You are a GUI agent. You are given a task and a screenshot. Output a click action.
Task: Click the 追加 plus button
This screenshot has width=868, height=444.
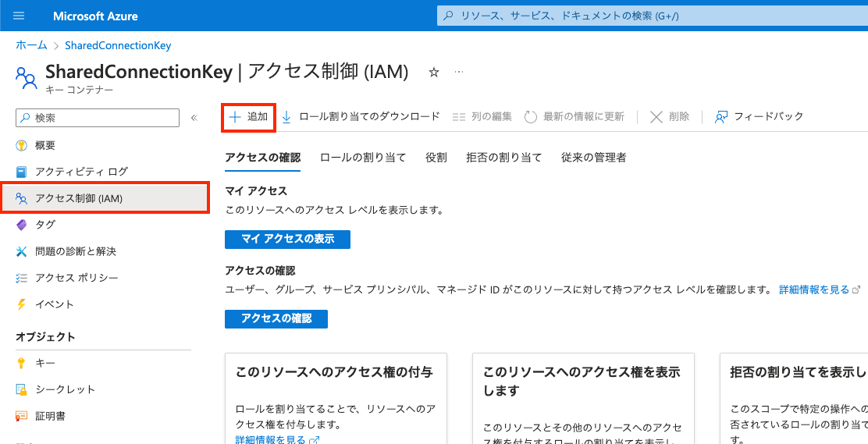point(248,117)
